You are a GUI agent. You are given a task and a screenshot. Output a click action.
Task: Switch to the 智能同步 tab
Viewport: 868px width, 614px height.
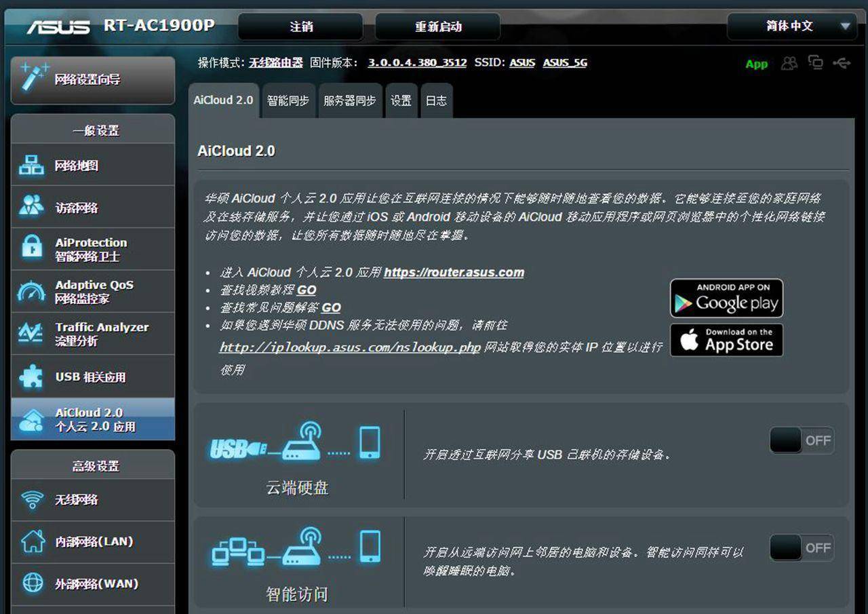point(288,100)
